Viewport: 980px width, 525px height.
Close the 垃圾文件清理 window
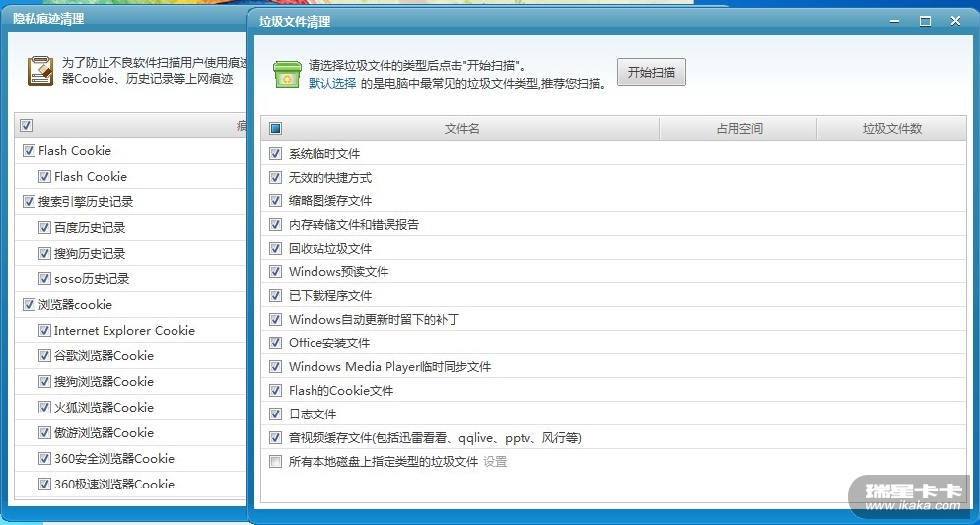pyautogui.click(x=955, y=21)
